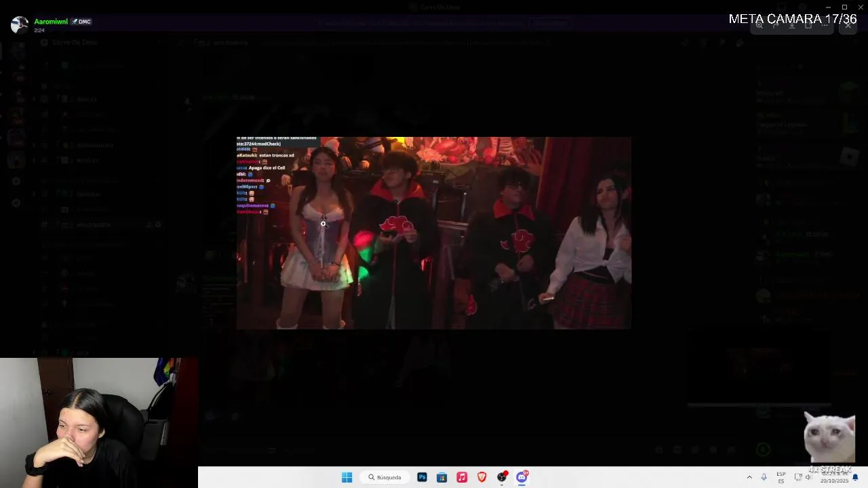Open Photoshop from the taskbar
Viewport: 868px width, 488px height.
point(422,477)
